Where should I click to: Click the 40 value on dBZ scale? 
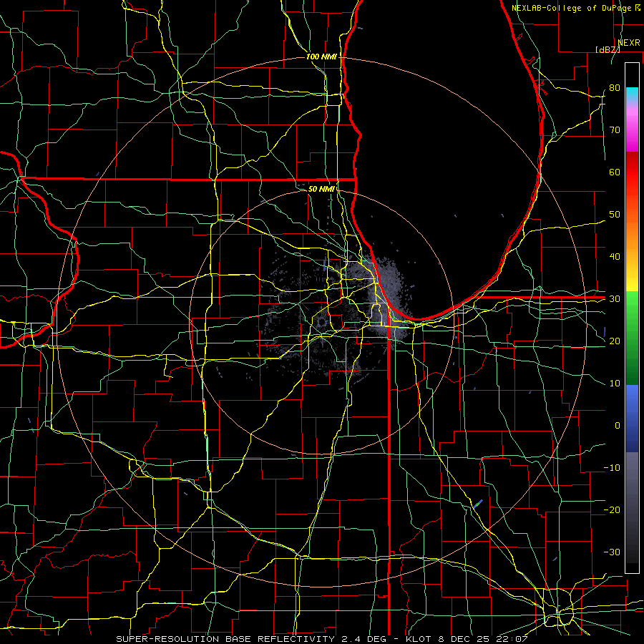[x=615, y=257]
